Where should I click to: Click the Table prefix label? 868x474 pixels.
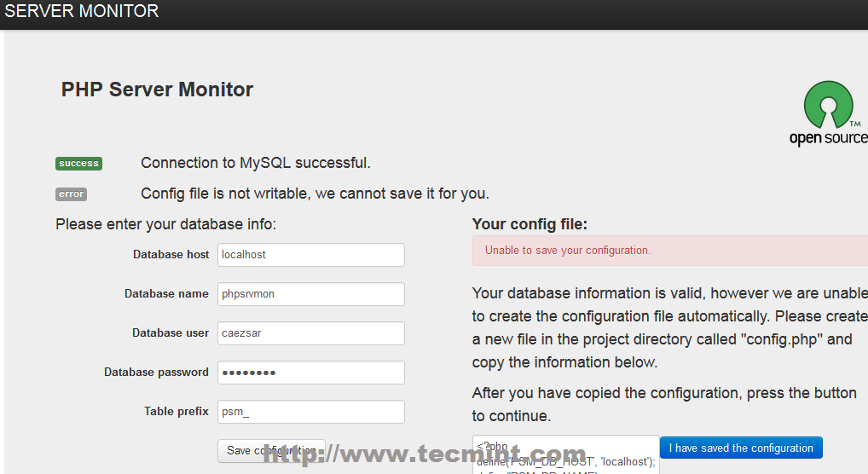point(176,412)
